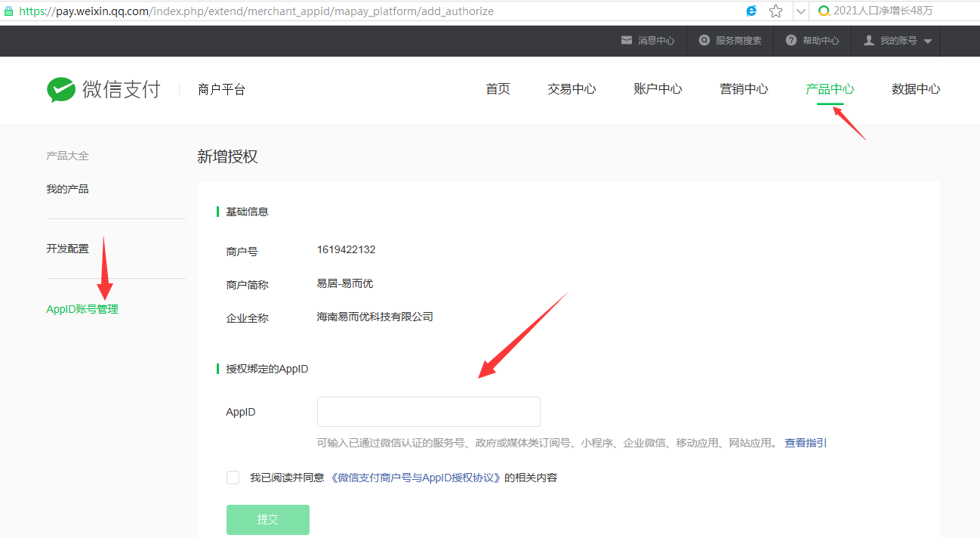Open the 我的账号 dropdown arrow
This screenshot has width=980, height=538.
tap(928, 41)
